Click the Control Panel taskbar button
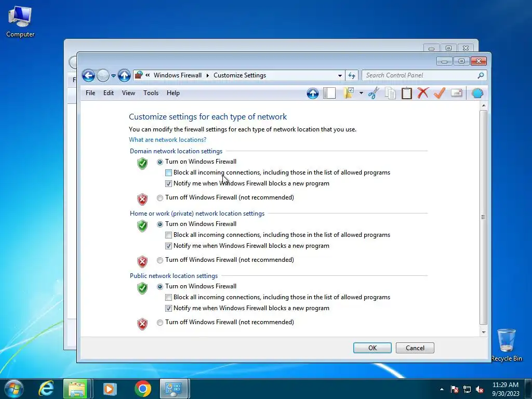This screenshot has width=532, height=399. (174, 389)
